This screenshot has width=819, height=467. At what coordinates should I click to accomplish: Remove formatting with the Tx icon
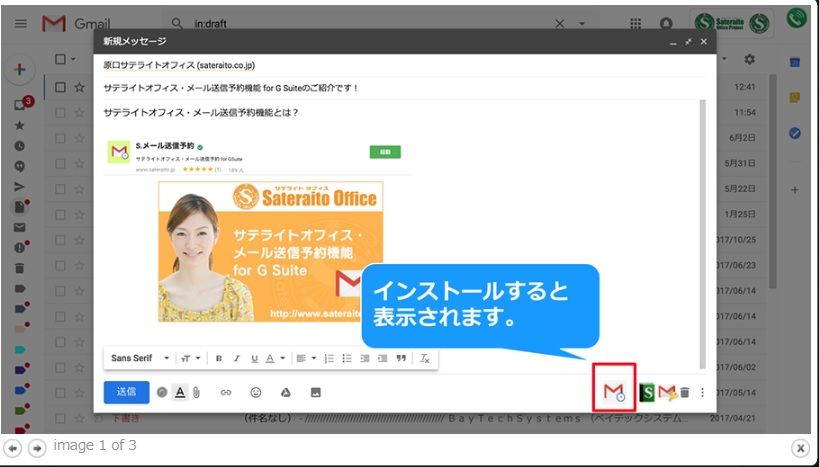tap(425, 358)
